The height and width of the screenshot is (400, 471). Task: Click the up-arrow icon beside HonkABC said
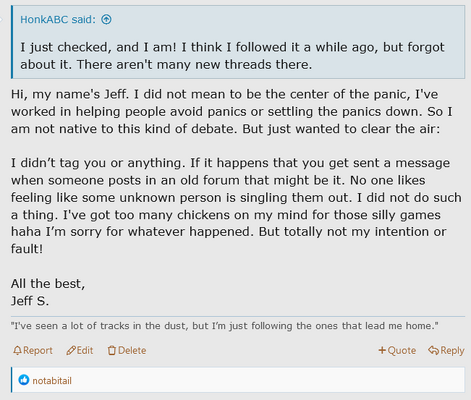[x=106, y=20]
